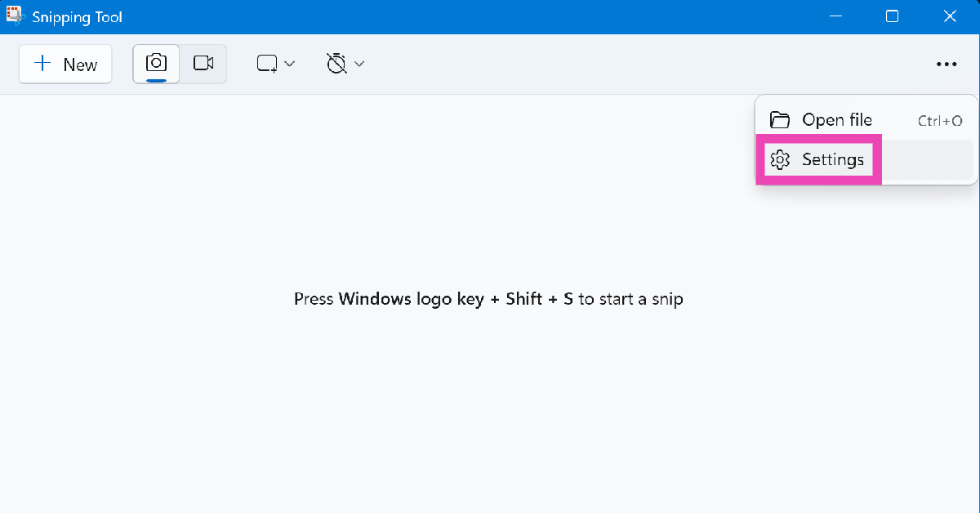Choose Open file from the menu
This screenshot has height=513, width=980.
click(x=837, y=120)
